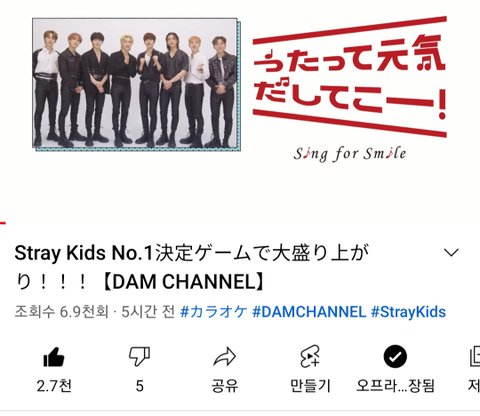This screenshot has height=416, width=480.
Task: Open the #カラオケ hashtag link
Action: (214, 312)
